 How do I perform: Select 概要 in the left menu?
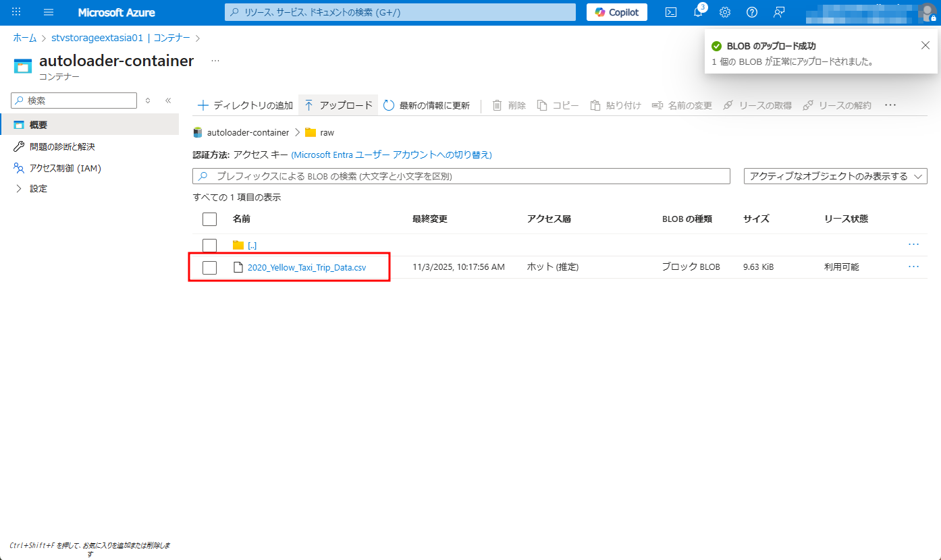38,125
